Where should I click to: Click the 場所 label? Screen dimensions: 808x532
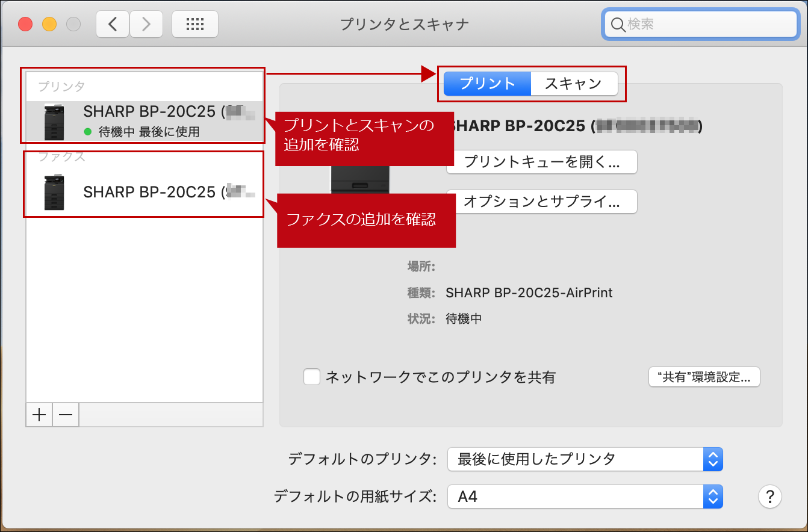pyautogui.click(x=421, y=267)
